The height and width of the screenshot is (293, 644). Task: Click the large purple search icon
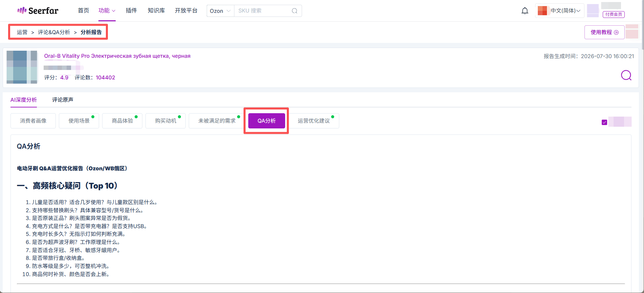tap(626, 75)
